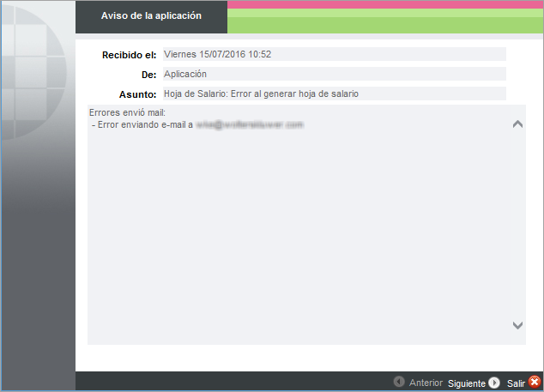The width and height of the screenshot is (544, 392).
Task: Click the De field showing Aplicación
Action: pyautogui.click(x=335, y=74)
